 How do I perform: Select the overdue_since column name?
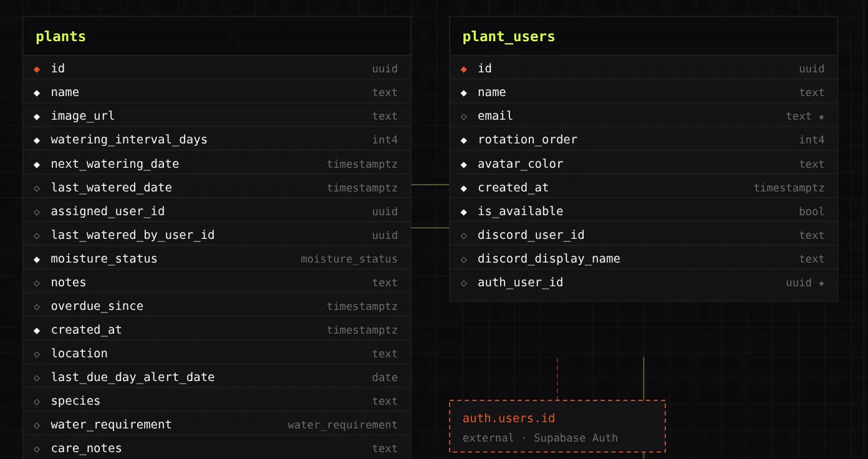pos(97,306)
